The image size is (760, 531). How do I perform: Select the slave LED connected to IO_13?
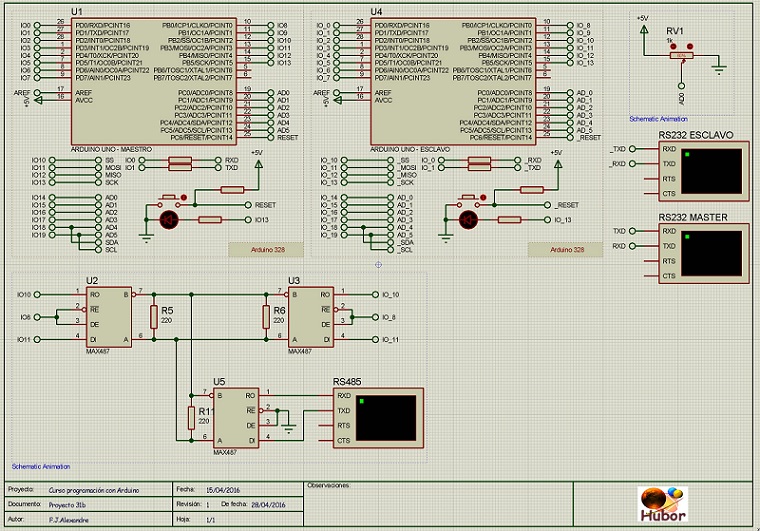coord(468,220)
